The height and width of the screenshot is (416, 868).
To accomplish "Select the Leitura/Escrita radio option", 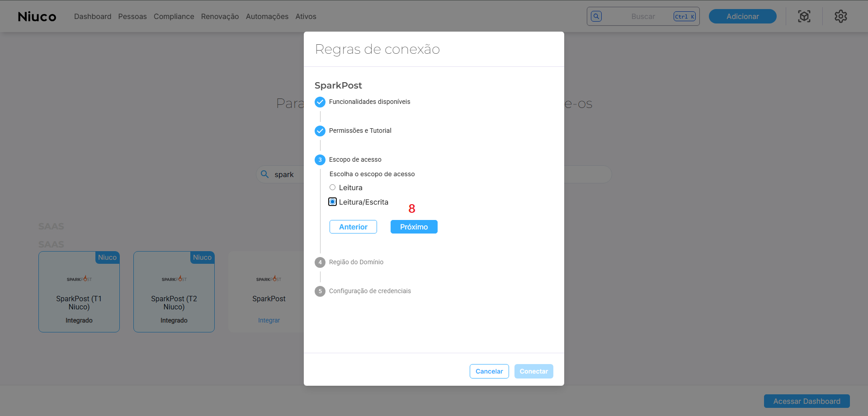I will pyautogui.click(x=332, y=202).
